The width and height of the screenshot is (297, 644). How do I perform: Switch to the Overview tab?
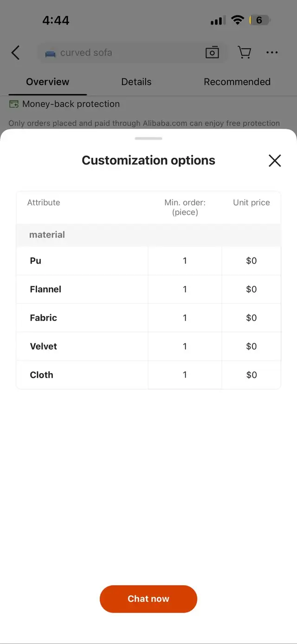[47, 82]
